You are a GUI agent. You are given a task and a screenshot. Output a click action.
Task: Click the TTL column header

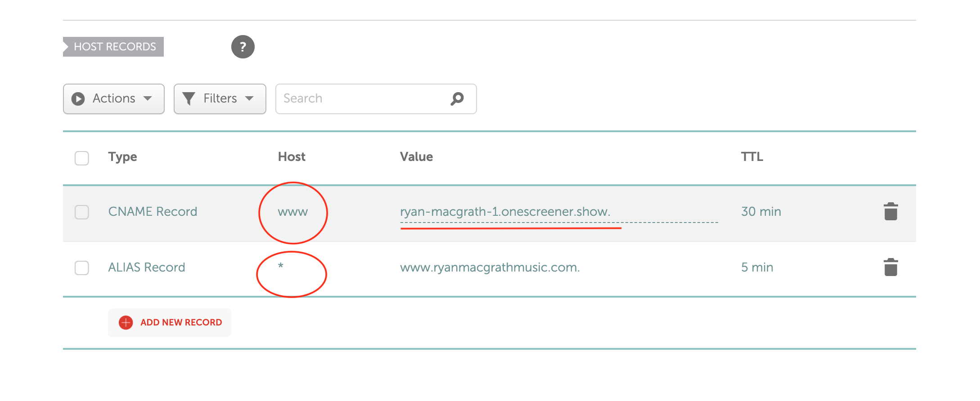pyautogui.click(x=752, y=156)
